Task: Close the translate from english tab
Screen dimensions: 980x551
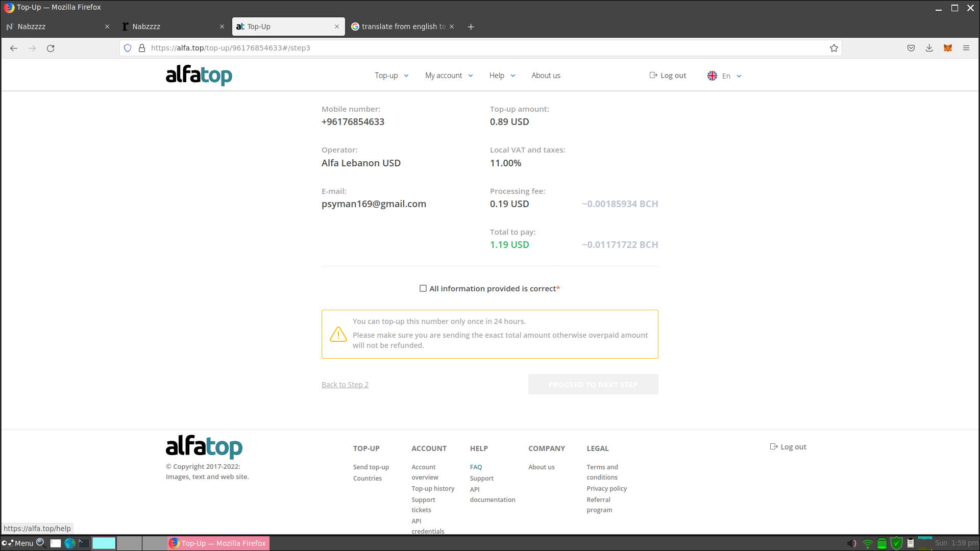Action: point(452,27)
